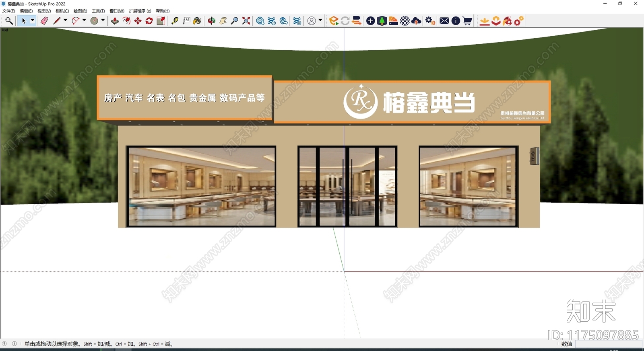Choose the Tape Measure tool
This screenshot has height=351, width=644.
point(175,21)
